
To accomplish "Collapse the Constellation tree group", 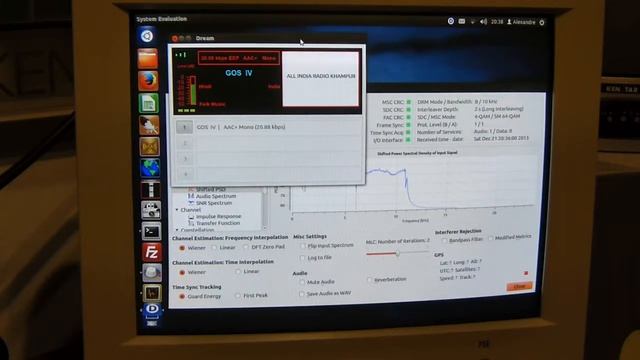I will [177, 230].
